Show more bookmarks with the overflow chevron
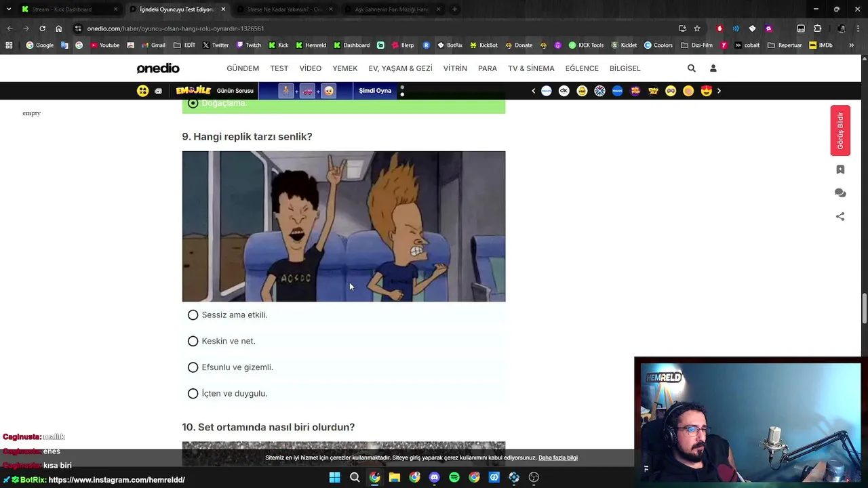This screenshot has height=488, width=868. pyautogui.click(x=852, y=45)
